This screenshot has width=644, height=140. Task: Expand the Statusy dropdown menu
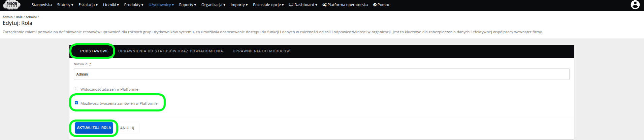[x=65, y=5]
